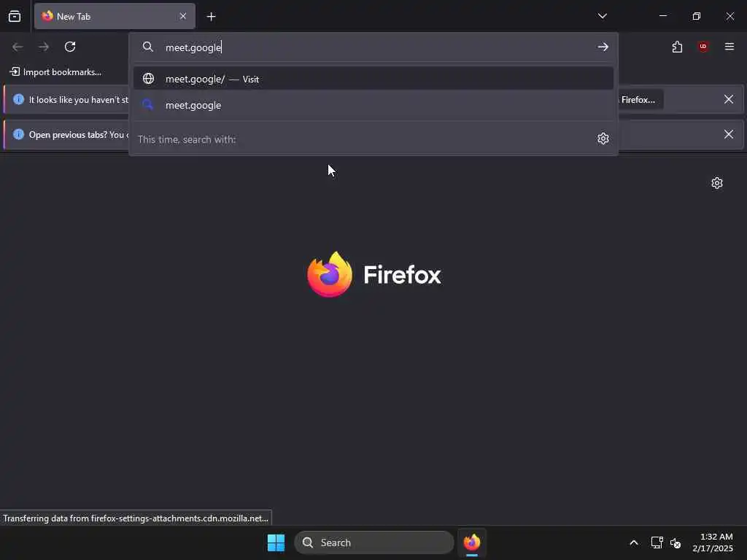Reload the current page
747x560 pixels.
(x=70, y=47)
